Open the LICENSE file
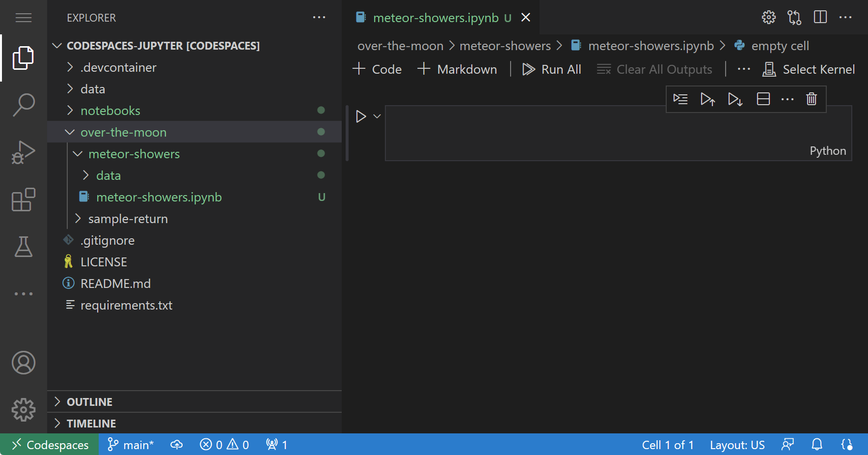868x455 pixels. coord(194,262)
